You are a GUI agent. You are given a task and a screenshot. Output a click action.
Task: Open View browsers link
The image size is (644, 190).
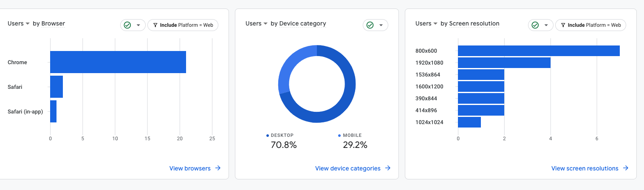pos(190,168)
